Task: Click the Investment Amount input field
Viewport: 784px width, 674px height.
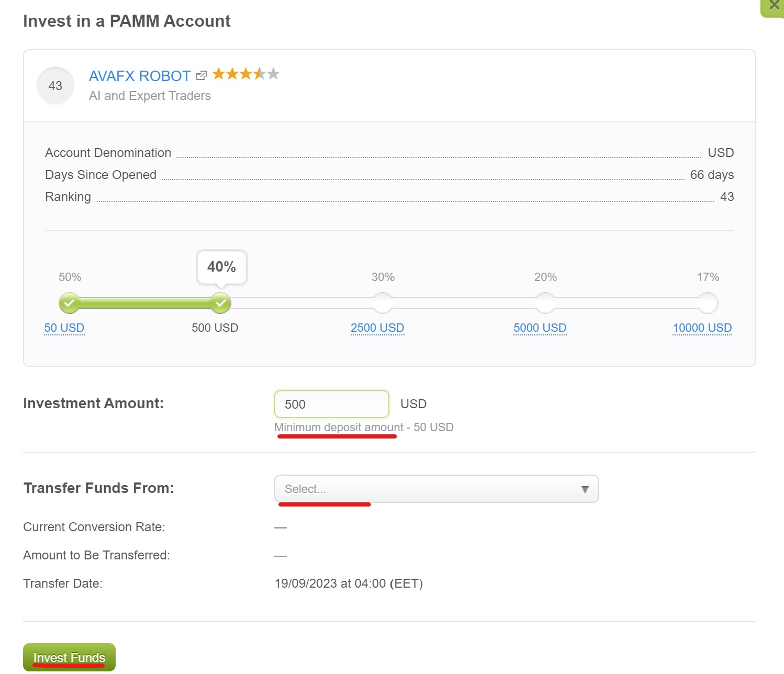Action: tap(331, 404)
